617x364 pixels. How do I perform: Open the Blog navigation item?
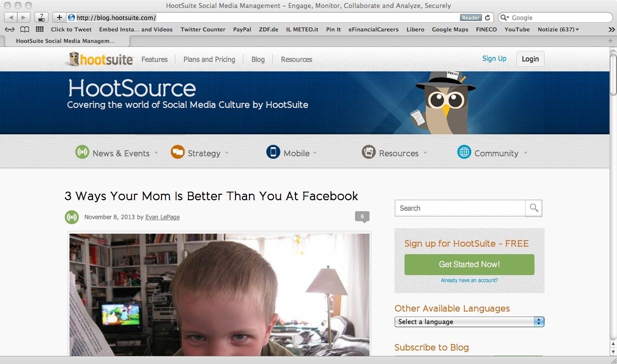[258, 59]
